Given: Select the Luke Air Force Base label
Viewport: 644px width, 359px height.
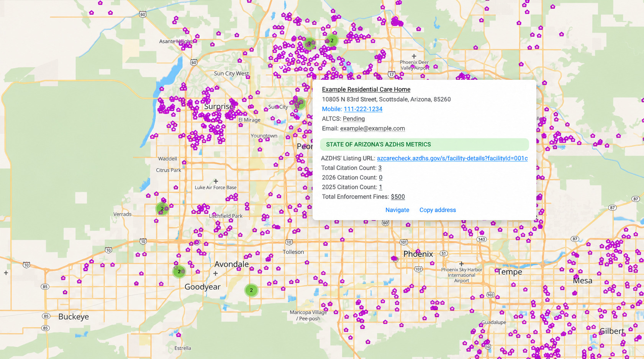Looking at the screenshot, I should (216, 188).
